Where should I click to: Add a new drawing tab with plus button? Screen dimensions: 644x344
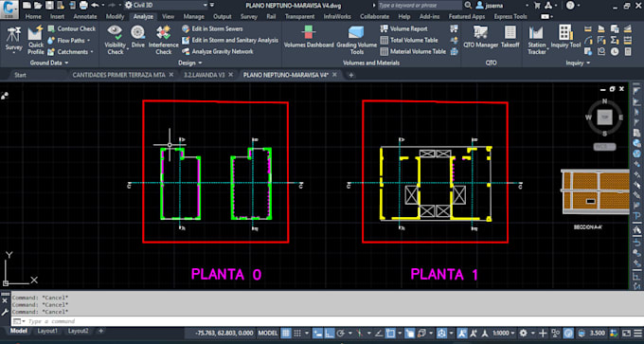pos(350,75)
